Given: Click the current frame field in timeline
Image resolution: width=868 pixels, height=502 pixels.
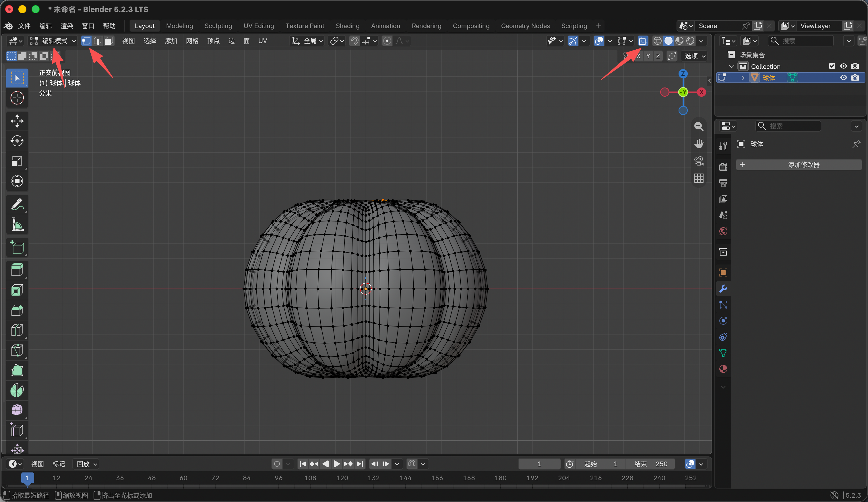Looking at the screenshot, I should click(x=539, y=464).
